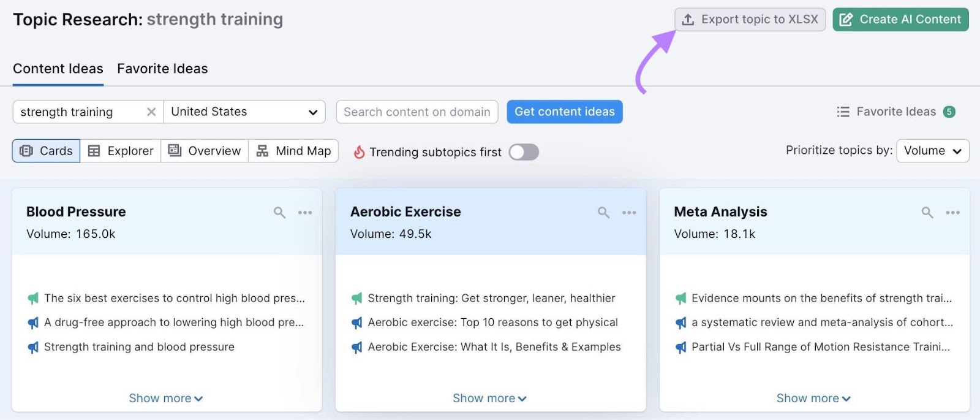Select the Content Ideas tab
This screenshot has height=420, width=980.
point(58,68)
